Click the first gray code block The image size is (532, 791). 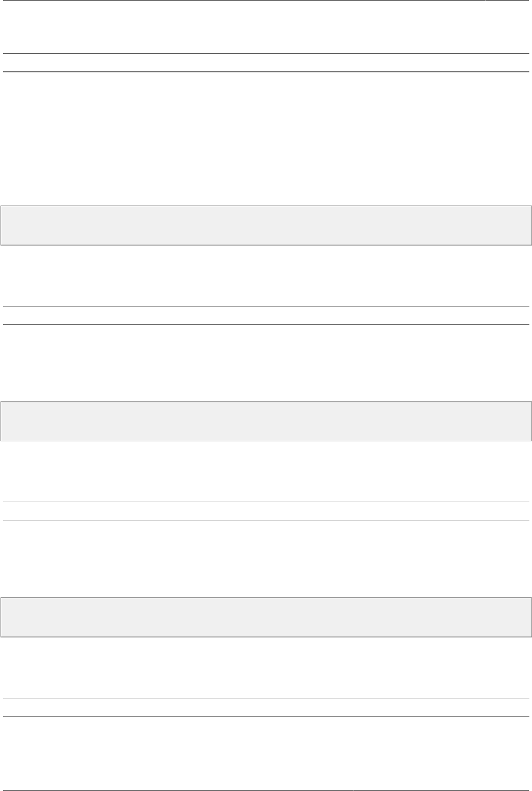[x=265, y=225]
